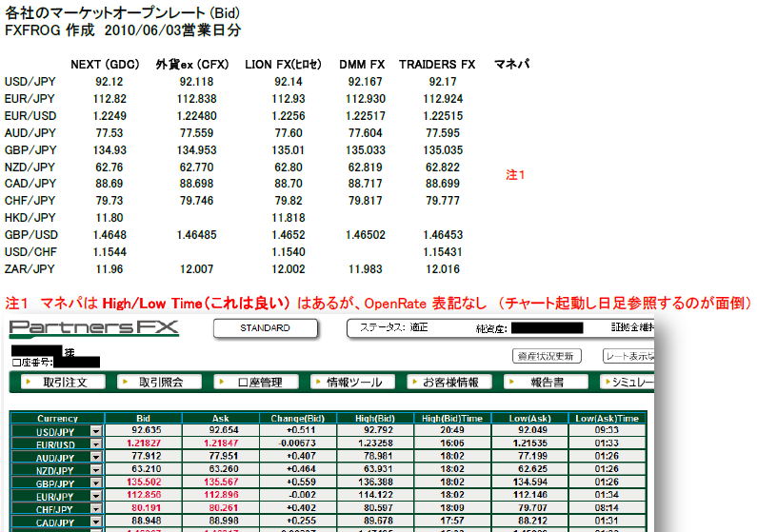Open the GBP/JPY currency selector arrow

pyautogui.click(x=96, y=483)
